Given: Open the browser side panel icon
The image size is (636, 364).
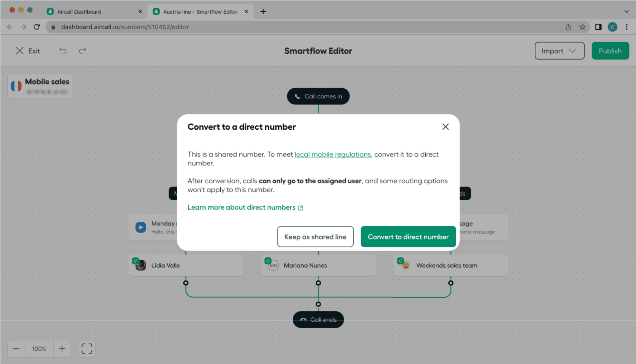Looking at the screenshot, I should point(598,27).
